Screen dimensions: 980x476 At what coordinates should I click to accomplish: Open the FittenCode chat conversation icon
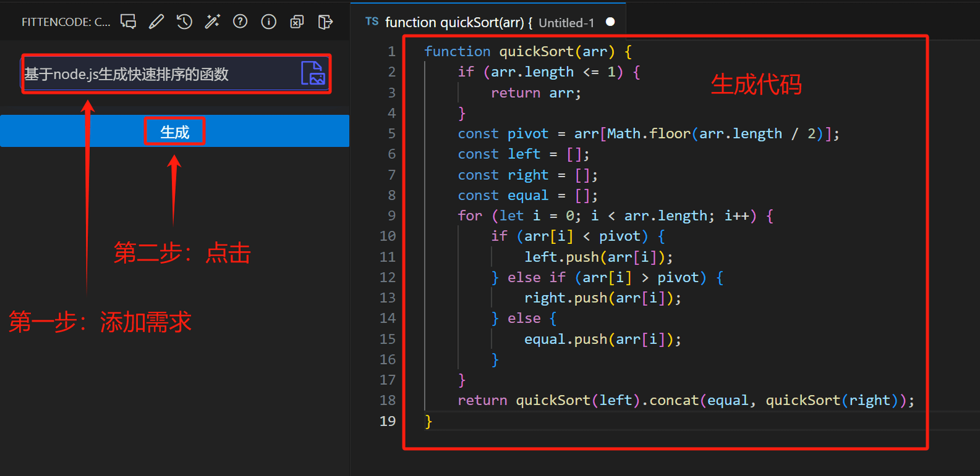coord(128,22)
